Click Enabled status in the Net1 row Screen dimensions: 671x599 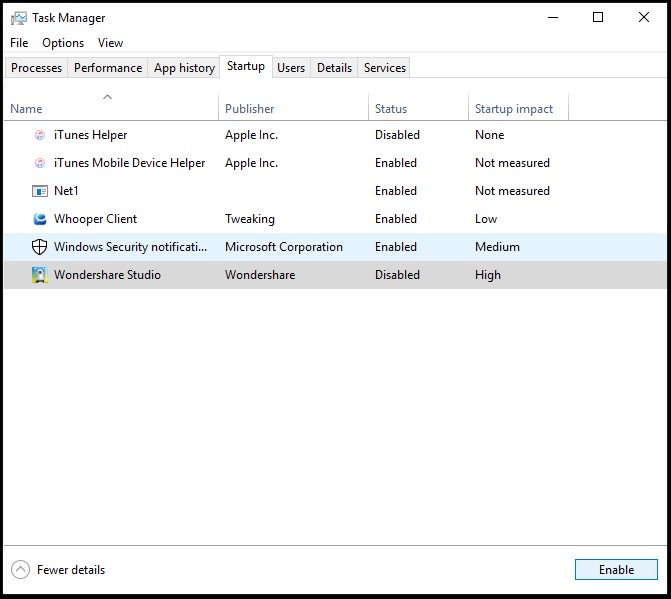point(396,191)
